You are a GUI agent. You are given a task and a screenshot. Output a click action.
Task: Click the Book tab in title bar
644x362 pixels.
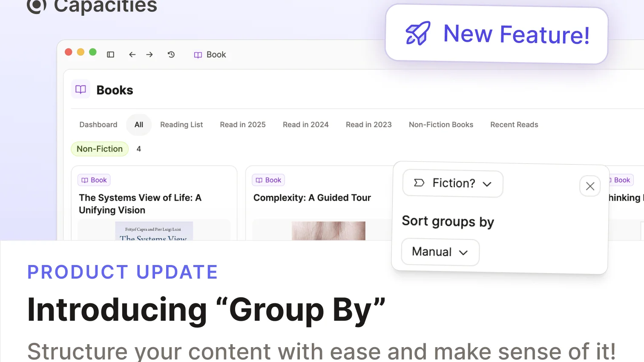(x=210, y=54)
